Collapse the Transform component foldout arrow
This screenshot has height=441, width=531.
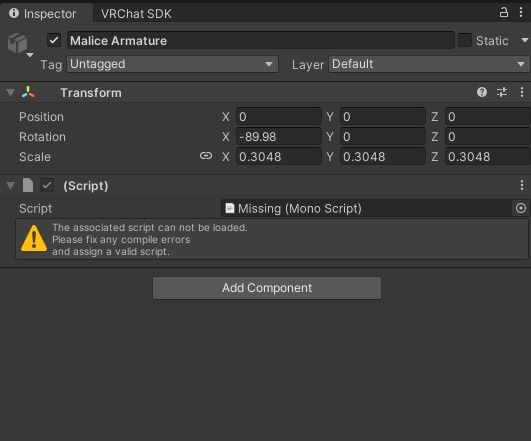(10, 92)
